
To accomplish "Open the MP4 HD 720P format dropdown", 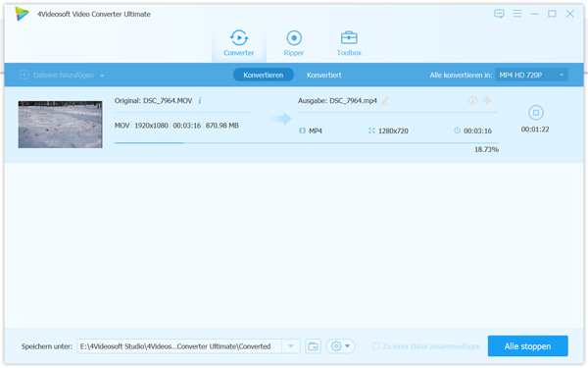I will (x=531, y=75).
